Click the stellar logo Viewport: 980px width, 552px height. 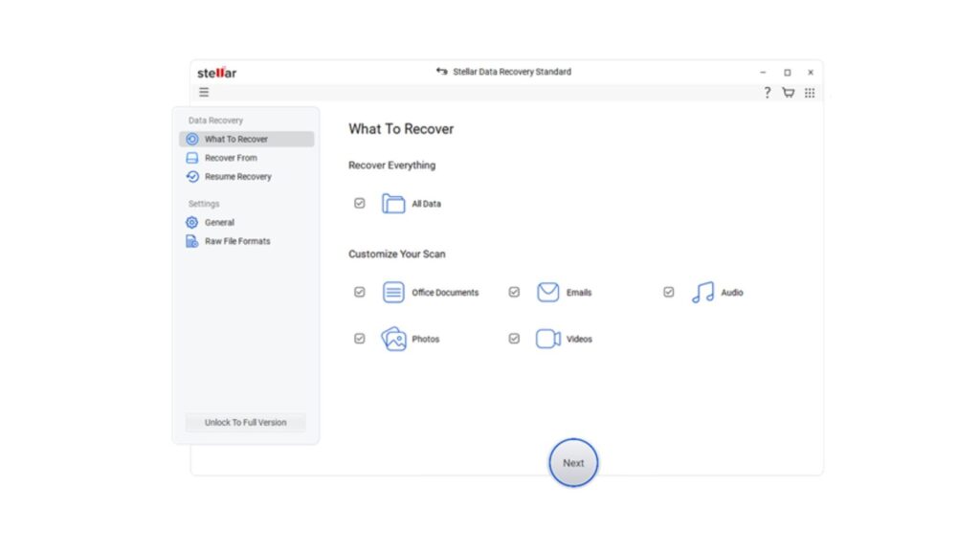[x=217, y=73]
